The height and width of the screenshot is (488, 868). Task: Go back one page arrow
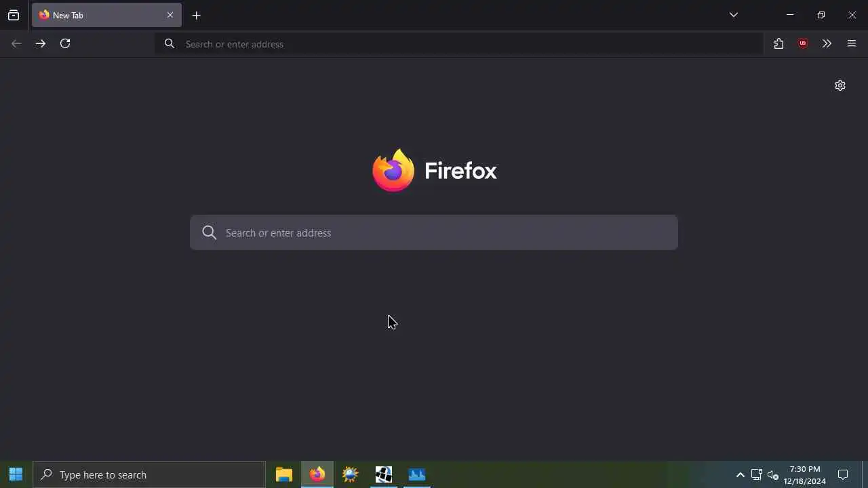click(x=16, y=43)
